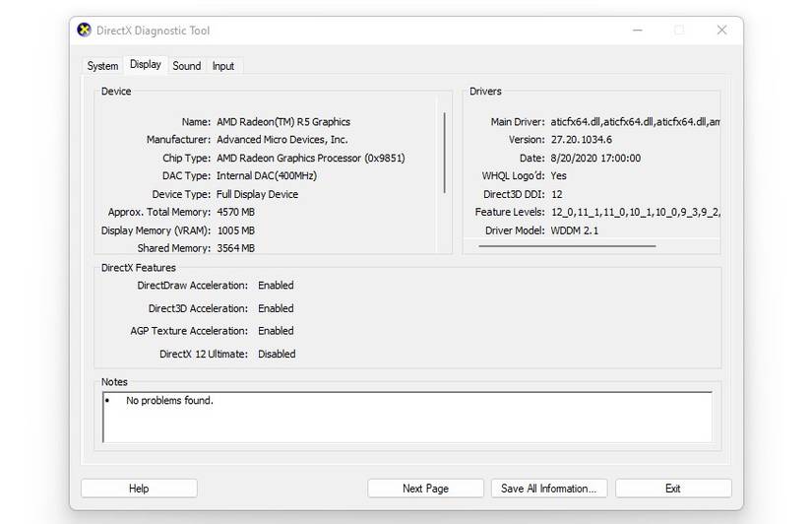Image resolution: width=812 pixels, height=524 pixels.
Task: Click the 'Approx. Total Memory:' label
Action: pyautogui.click(x=159, y=212)
